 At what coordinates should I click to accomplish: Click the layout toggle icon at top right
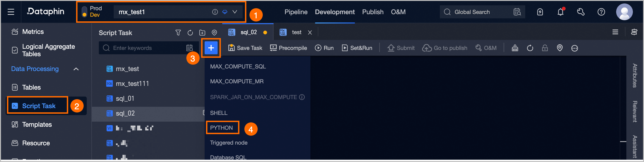(x=634, y=32)
